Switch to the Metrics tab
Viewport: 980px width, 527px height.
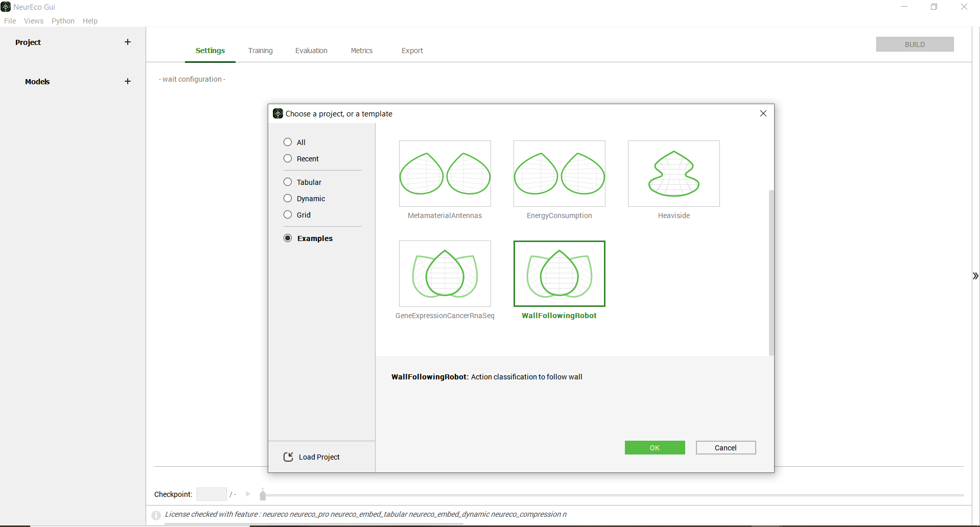coord(362,51)
